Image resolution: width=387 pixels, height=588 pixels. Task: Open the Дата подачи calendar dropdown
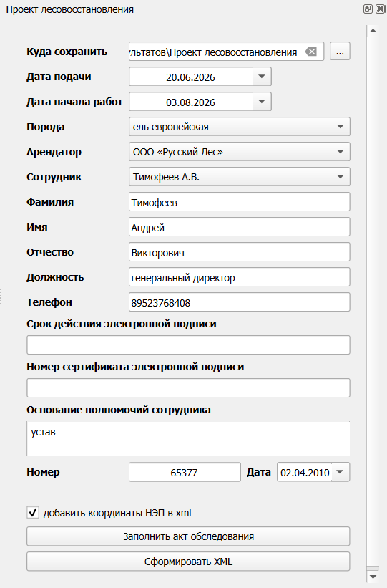coord(262,77)
